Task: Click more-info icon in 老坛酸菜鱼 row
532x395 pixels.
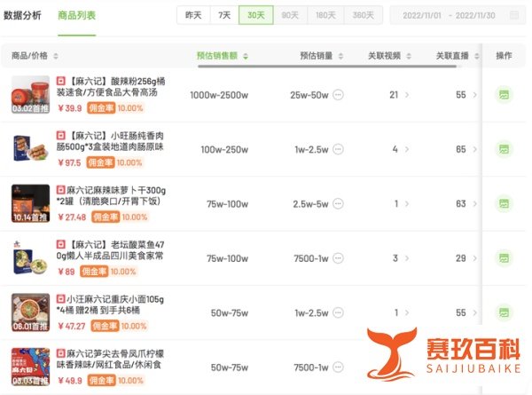Action: point(338,258)
